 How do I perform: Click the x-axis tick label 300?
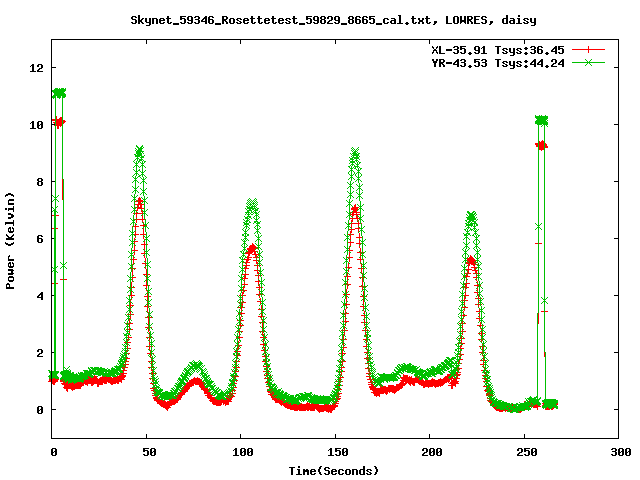pyautogui.click(x=620, y=452)
